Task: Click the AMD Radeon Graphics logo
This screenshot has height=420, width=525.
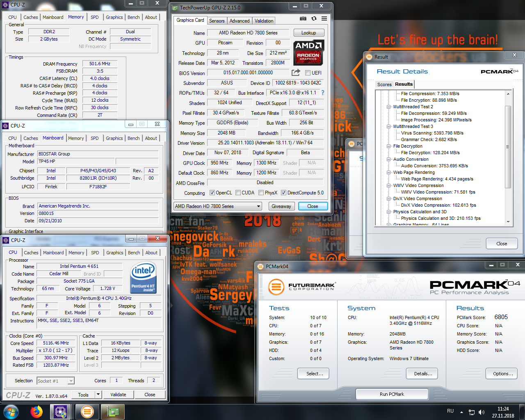Action: click(309, 52)
